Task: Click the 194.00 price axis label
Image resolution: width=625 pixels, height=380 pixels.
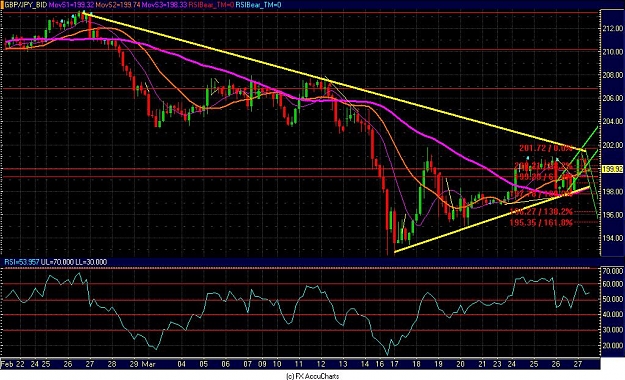Action: [612, 238]
